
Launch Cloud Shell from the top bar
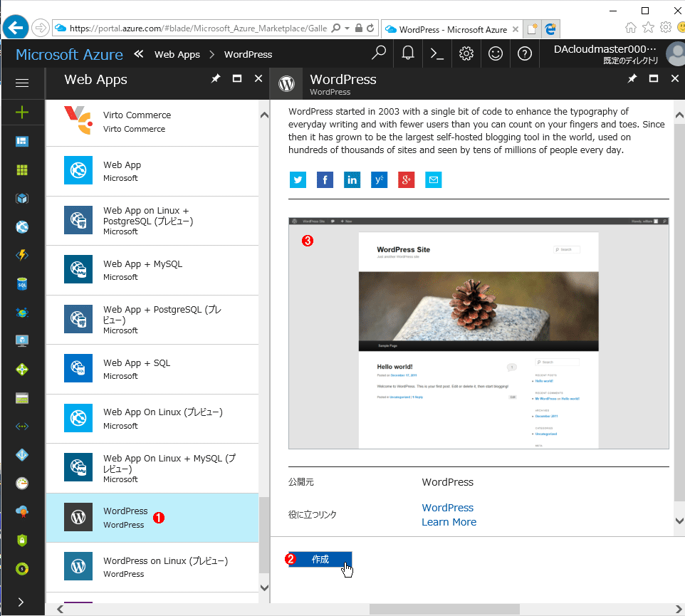click(436, 53)
